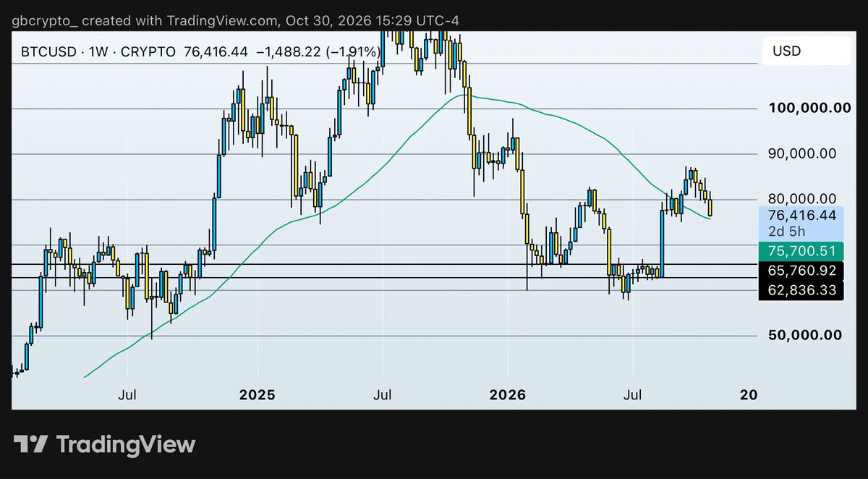
Task: Select the black 62,836.33 price line tag
Action: (801, 291)
